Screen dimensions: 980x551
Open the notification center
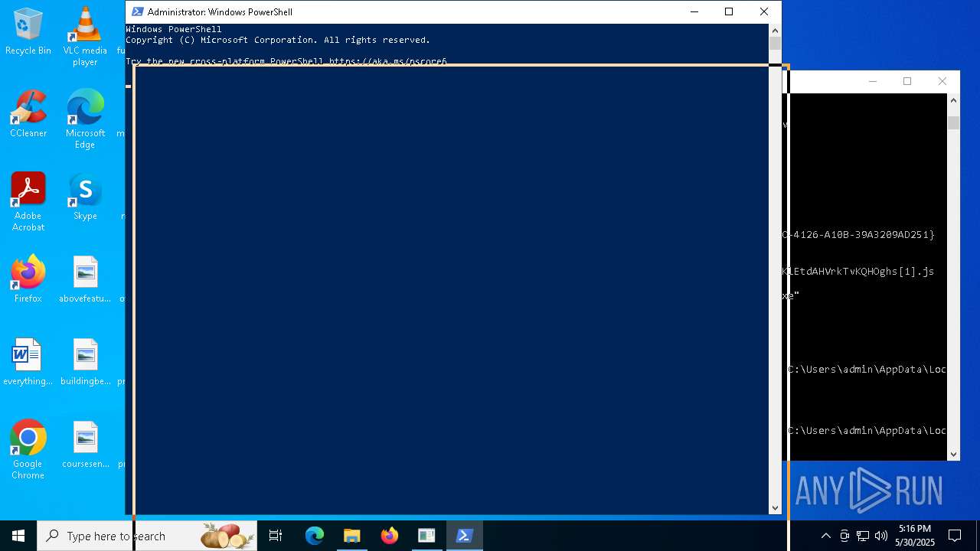pyautogui.click(x=955, y=536)
